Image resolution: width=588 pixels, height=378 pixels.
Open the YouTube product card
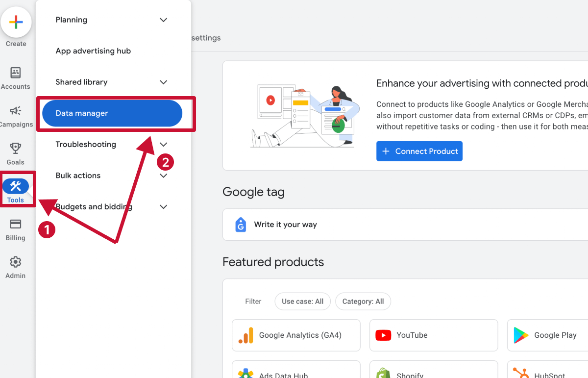pyautogui.click(x=434, y=335)
